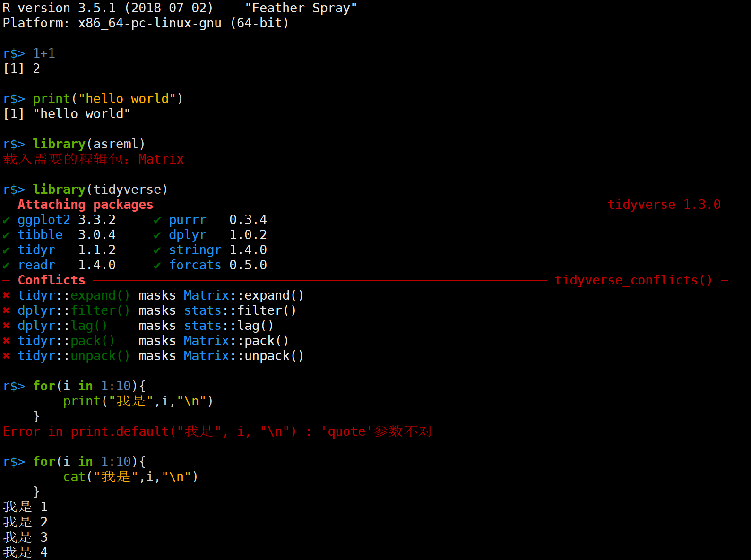751x560 pixels.
Task: Click the '[1] 2' output line
Action: 22,69
